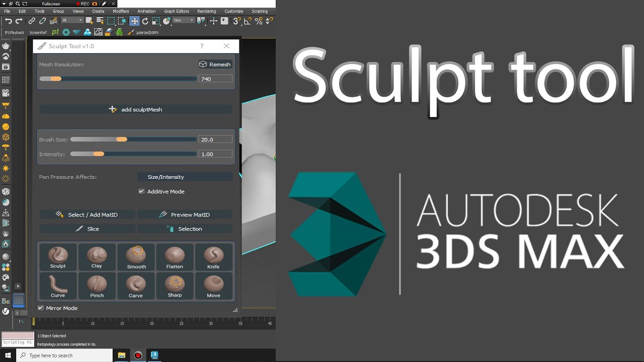
Task: Click the camera snapshot icon in recorder bar
Action: 94,4
